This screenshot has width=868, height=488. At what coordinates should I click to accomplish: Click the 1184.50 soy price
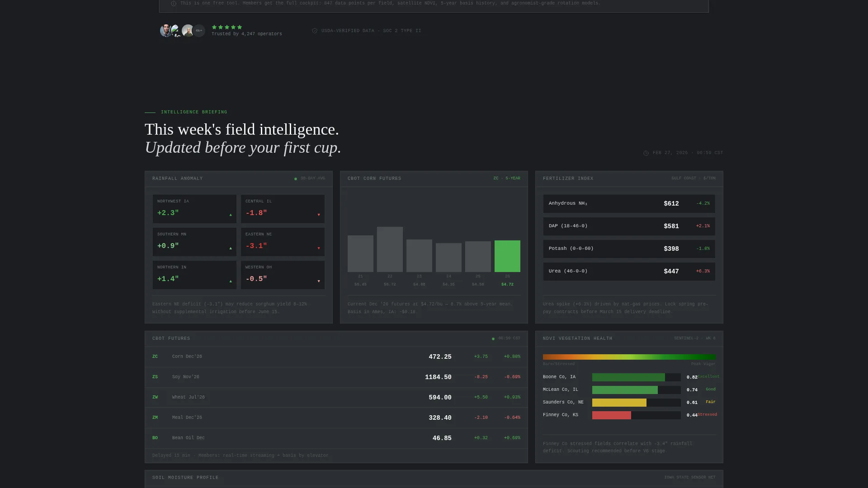438,377
